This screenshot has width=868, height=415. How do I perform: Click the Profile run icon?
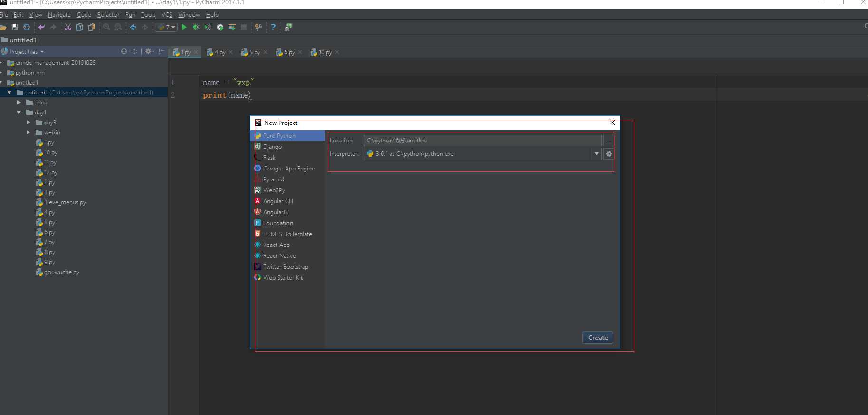(220, 28)
